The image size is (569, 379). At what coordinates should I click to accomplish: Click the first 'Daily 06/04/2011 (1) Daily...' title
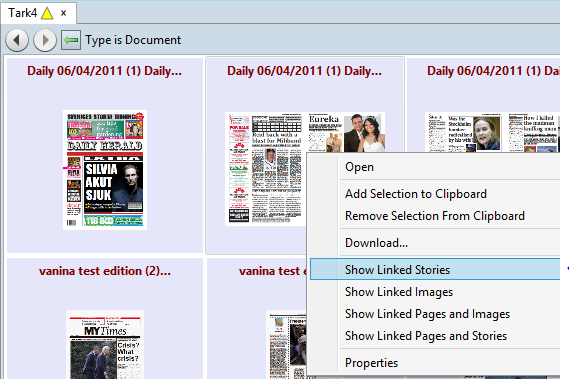pyautogui.click(x=105, y=71)
